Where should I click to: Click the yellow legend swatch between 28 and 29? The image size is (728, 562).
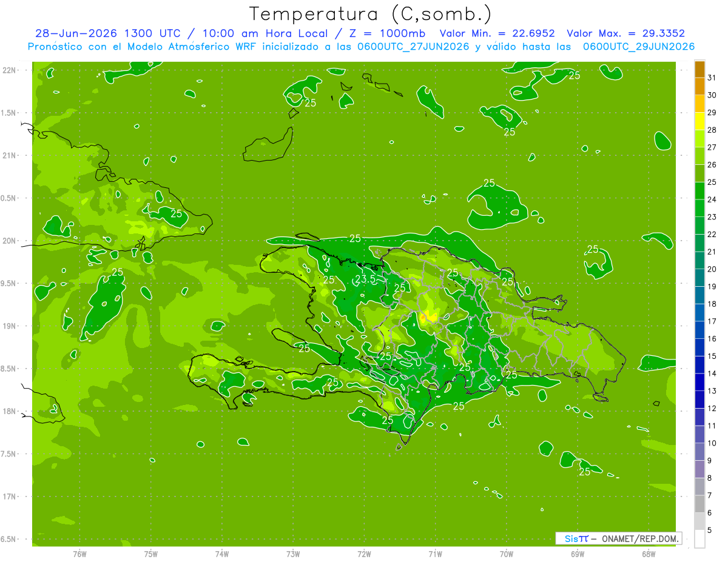[x=699, y=121]
